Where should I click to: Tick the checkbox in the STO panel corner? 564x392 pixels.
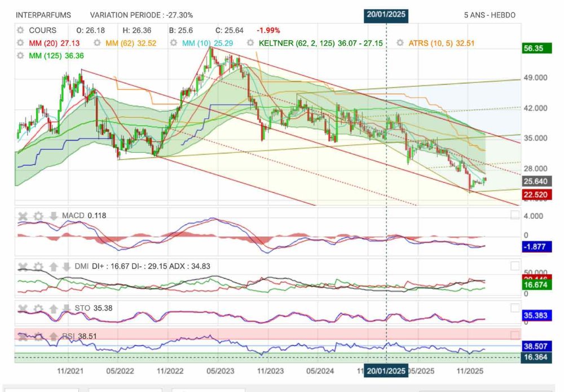pos(515,308)
